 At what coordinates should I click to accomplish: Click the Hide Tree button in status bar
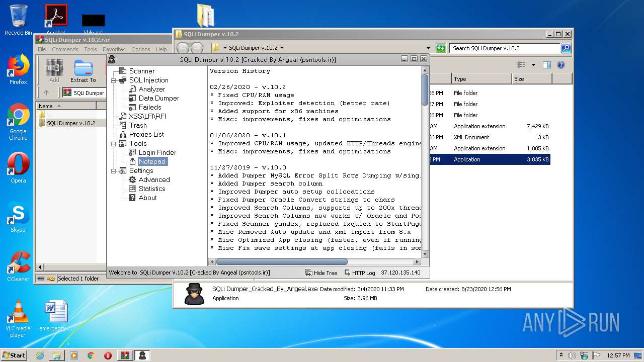[321, 273]
